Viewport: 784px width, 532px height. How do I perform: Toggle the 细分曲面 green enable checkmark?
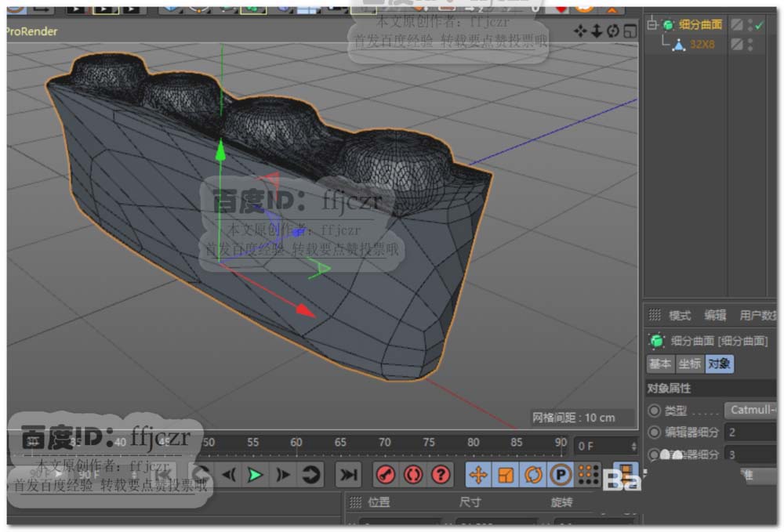[758, 25]
